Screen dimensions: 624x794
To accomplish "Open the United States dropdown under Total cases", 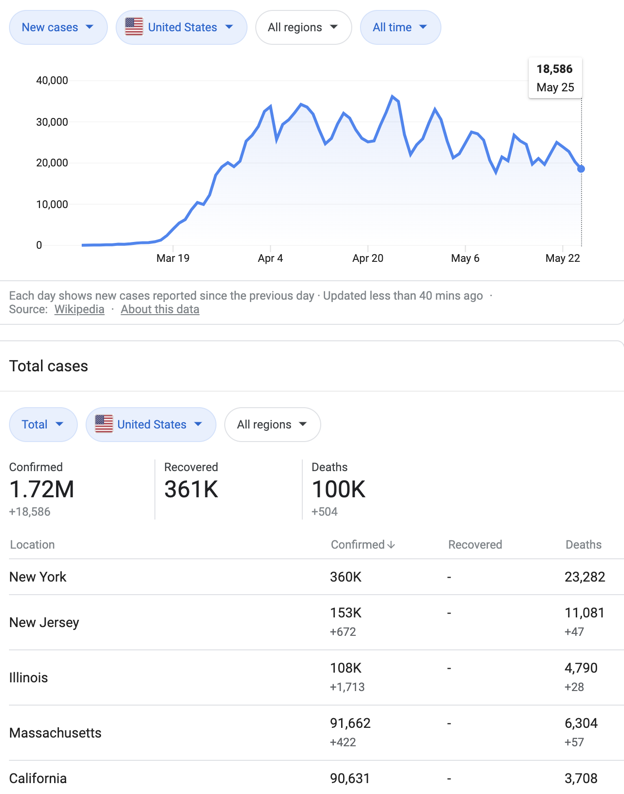I will pyautogui.click(x=151, y=424).
